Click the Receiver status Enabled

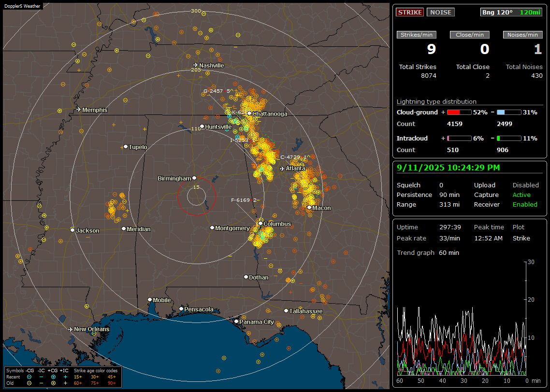(x=525, y=204)
